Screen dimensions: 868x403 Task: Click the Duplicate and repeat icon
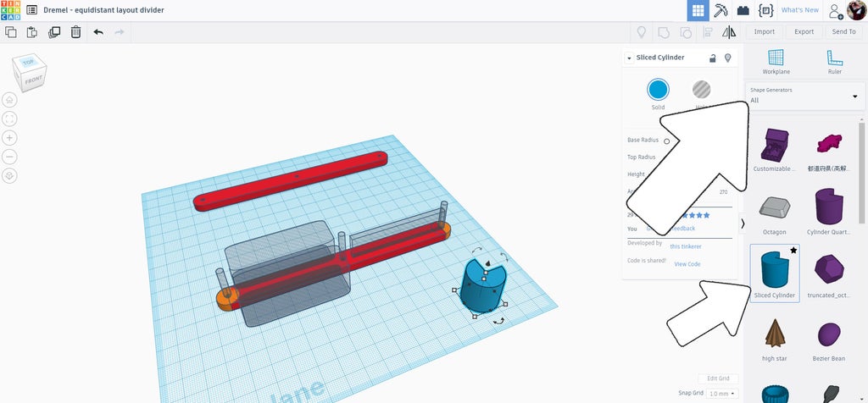pos(54,32)
